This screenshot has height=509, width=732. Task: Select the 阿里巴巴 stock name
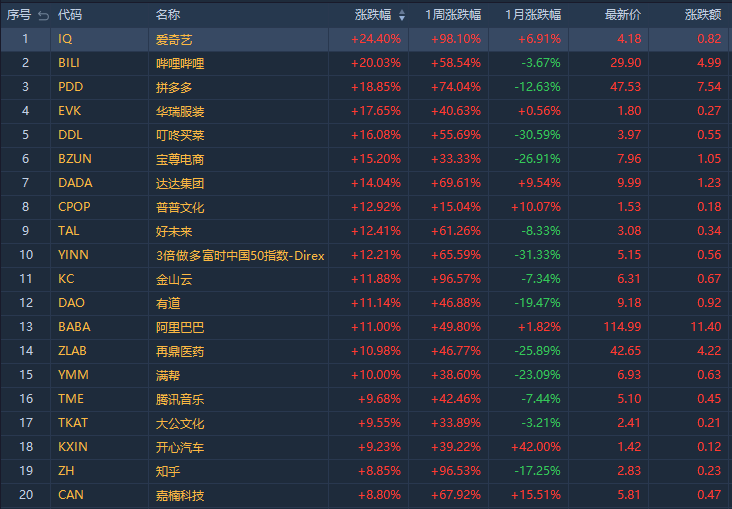point(180,327)
